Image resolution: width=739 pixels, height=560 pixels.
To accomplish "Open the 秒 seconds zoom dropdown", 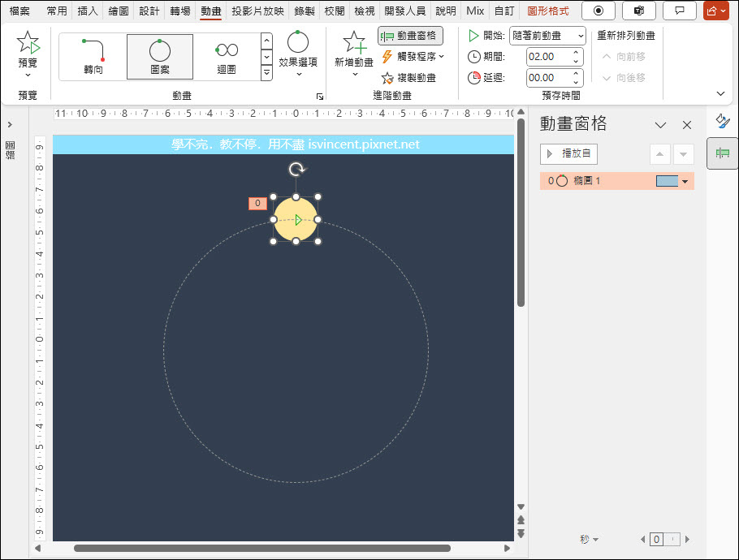I will click(589, 539).
